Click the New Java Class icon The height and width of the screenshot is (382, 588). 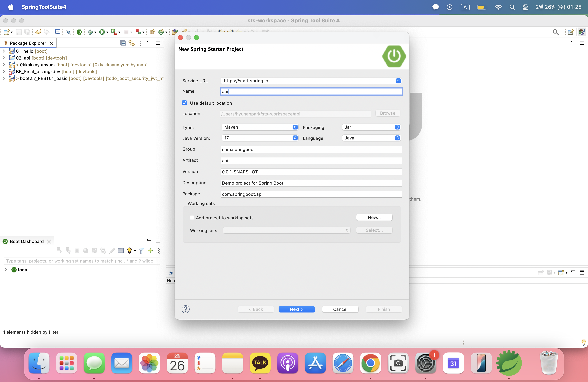[161, 32]
